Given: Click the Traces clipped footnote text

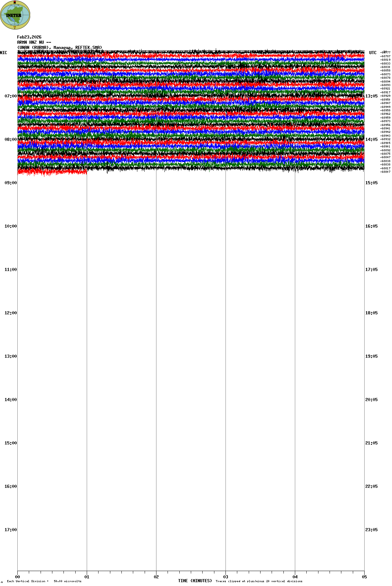Looking at the screenshot, I should [259, 581].
